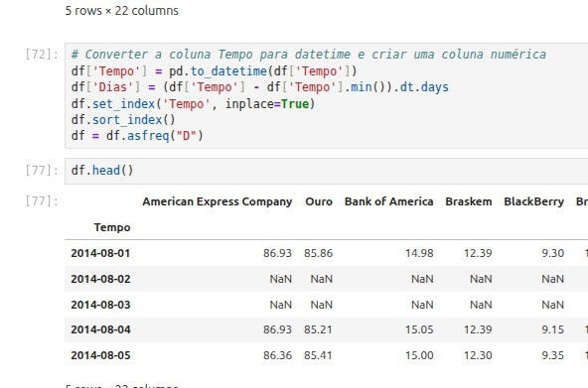The image size is (588, 388).
Task: Select the row labeled 2014-08-04
Action: pyautogui.click(x=326, y=329)
